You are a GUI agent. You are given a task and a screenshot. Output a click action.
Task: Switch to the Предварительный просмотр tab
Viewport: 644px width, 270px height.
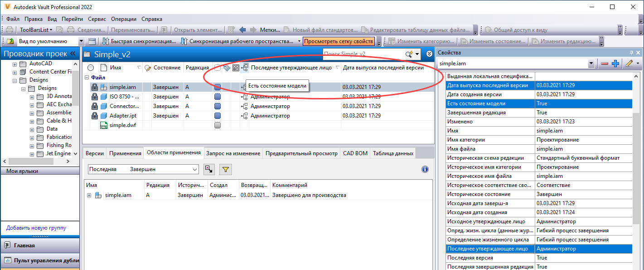301,153
